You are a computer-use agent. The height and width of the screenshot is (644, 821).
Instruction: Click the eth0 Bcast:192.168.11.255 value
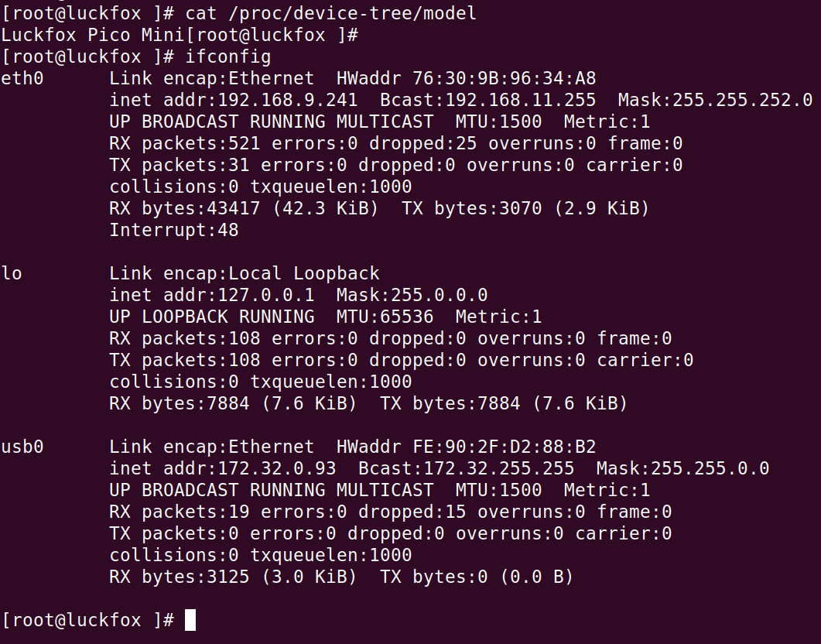[488, 100]
